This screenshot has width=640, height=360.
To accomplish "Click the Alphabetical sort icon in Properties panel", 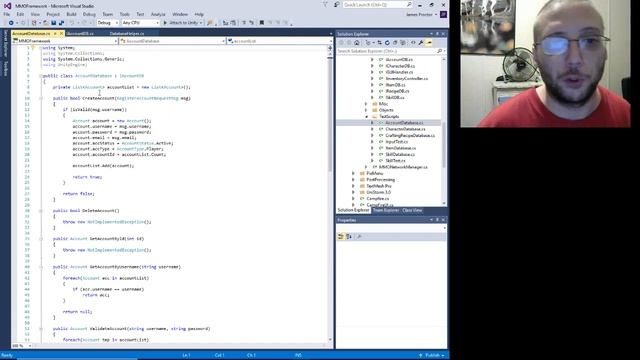I will [349, 237].
